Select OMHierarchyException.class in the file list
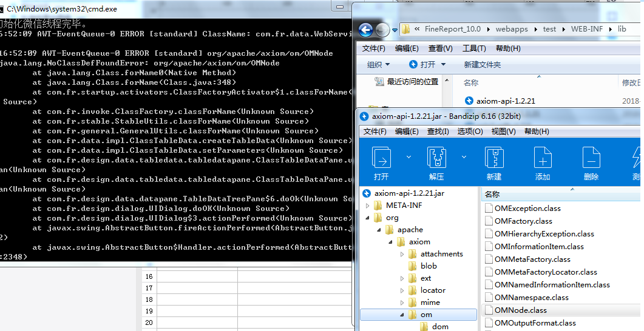The image size is (644, 331). pos(544,234)
